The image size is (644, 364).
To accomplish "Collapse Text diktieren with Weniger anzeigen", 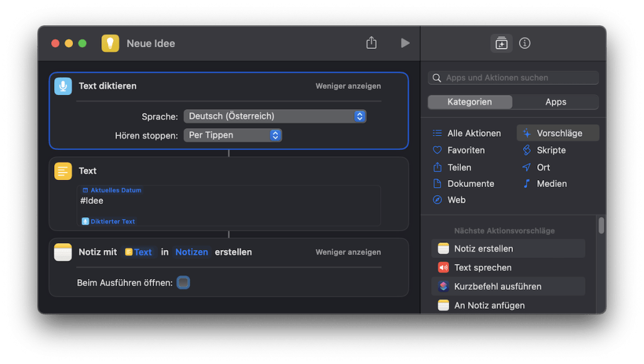I will pos(348,86).
